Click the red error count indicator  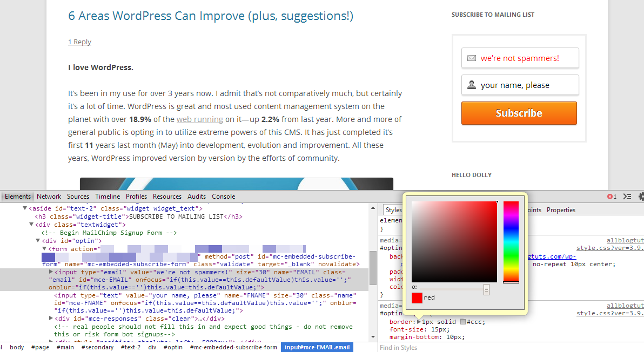(x=612, y=197)
